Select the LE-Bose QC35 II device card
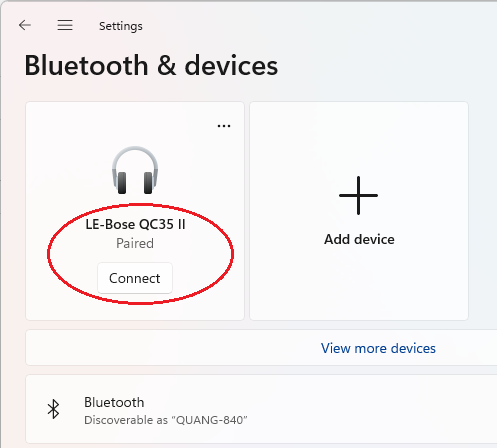This screenshot has width=497, height=448. point(135,211)
